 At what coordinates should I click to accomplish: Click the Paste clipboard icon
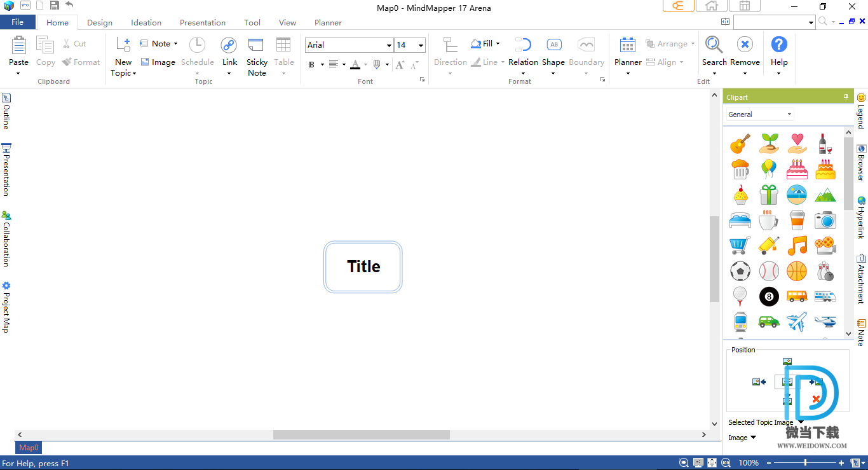coord(18,45)
